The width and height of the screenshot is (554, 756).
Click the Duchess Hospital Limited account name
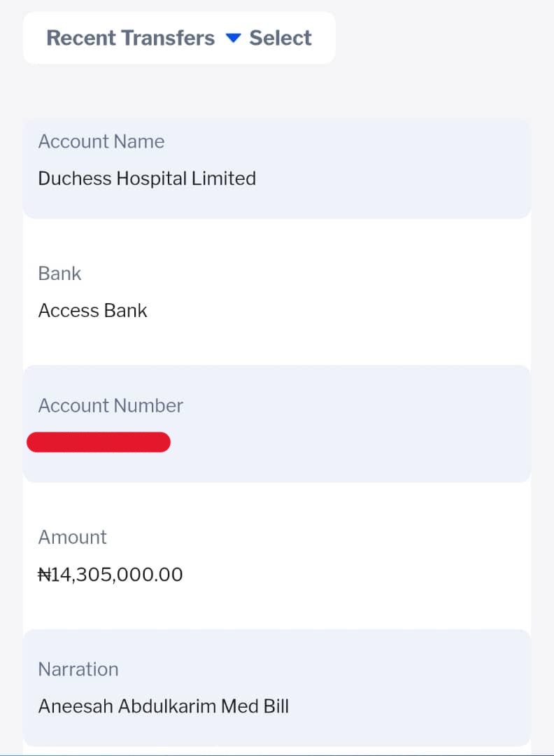pos(147,178)
